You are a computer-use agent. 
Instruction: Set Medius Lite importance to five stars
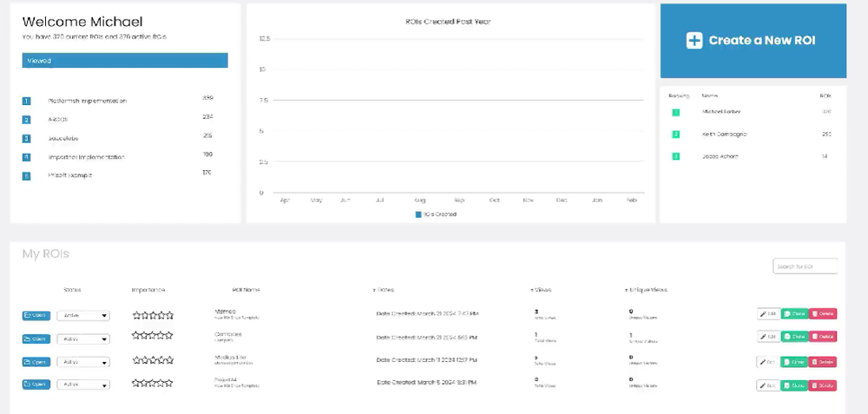pyautogui.click(x=169, y=360)
